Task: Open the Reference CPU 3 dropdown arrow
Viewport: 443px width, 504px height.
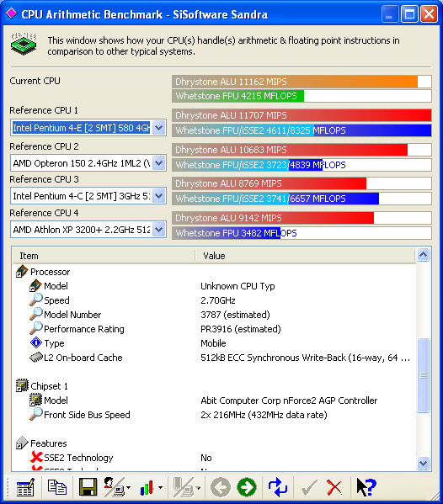Action: click(159, 196)
